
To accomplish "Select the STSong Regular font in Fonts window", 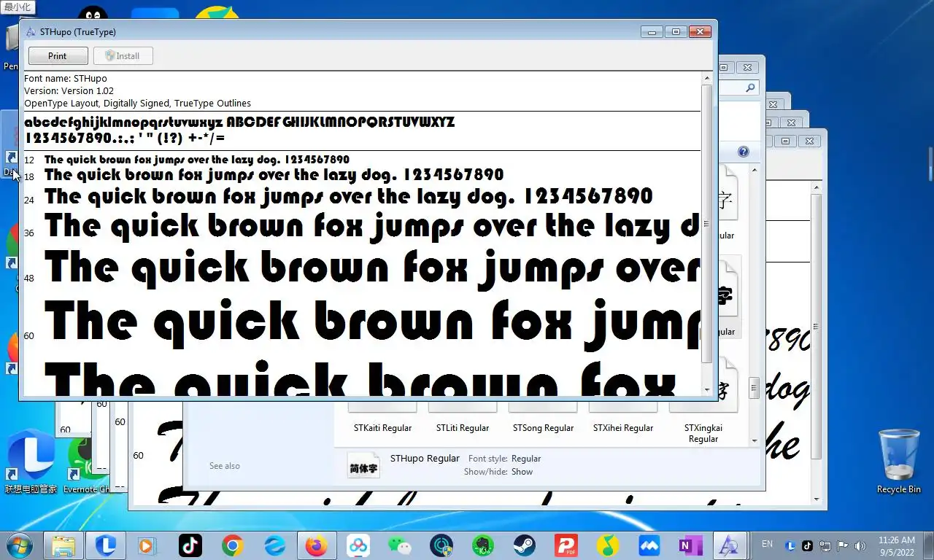I will pyautogui.click(x=543, y=428).
